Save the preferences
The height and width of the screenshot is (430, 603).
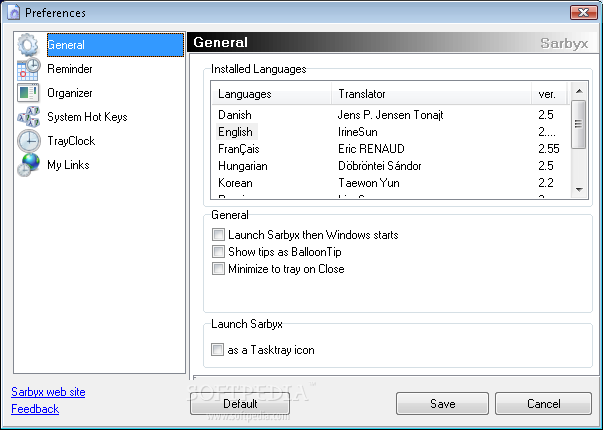(442, 403)
